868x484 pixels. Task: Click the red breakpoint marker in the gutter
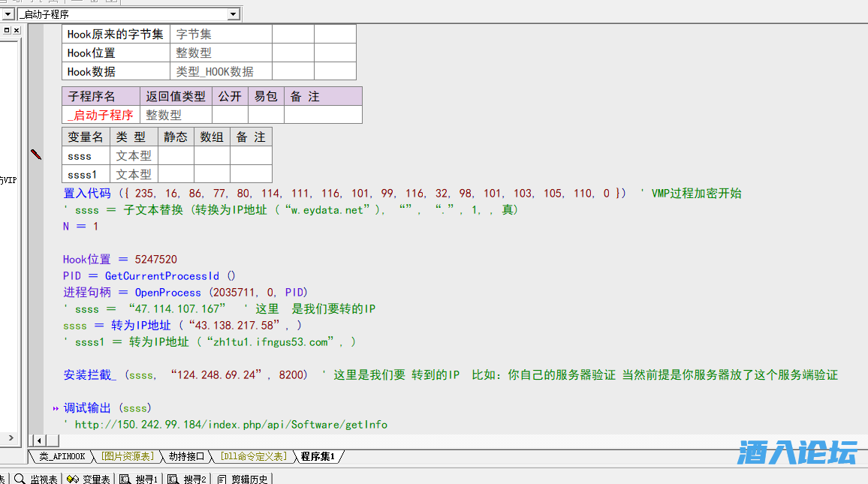(x=36, y=155)
